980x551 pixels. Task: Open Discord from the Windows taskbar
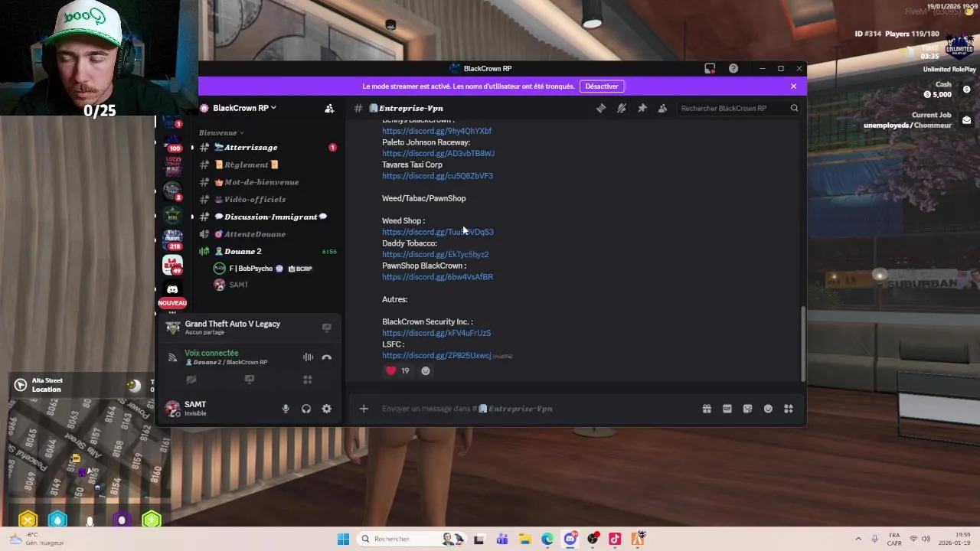(570, 539)
